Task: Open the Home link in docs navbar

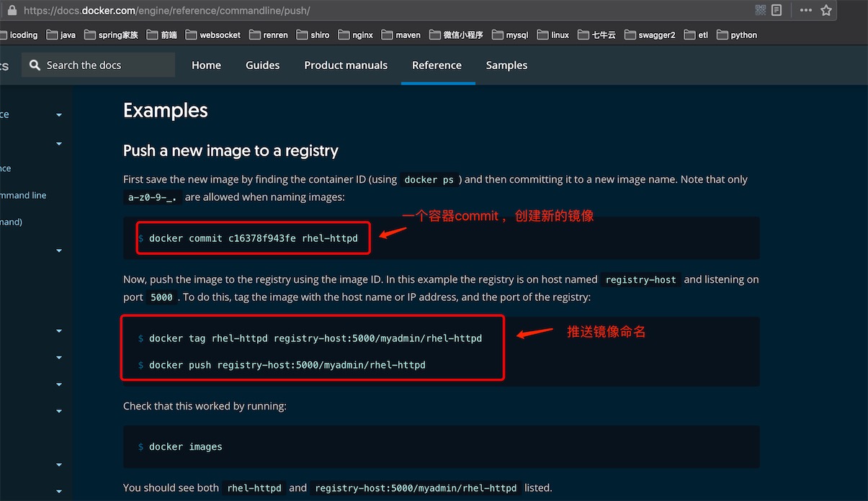Action: pyautogui.click(x=206, y=66)
